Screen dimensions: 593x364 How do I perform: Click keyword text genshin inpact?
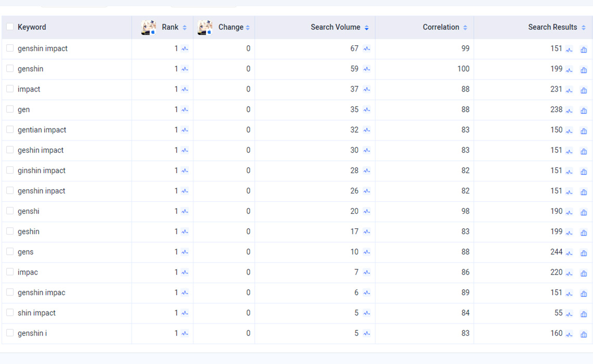click(x=41, y=191)
